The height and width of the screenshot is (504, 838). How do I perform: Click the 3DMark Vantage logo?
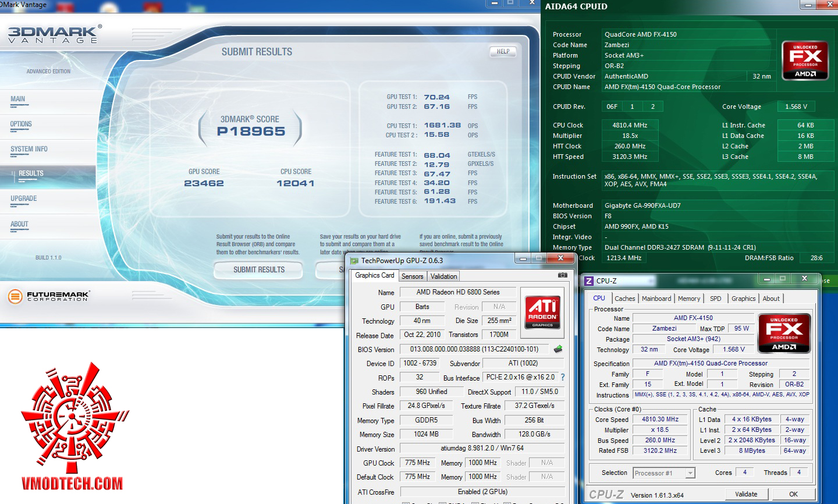pos(55,34)
